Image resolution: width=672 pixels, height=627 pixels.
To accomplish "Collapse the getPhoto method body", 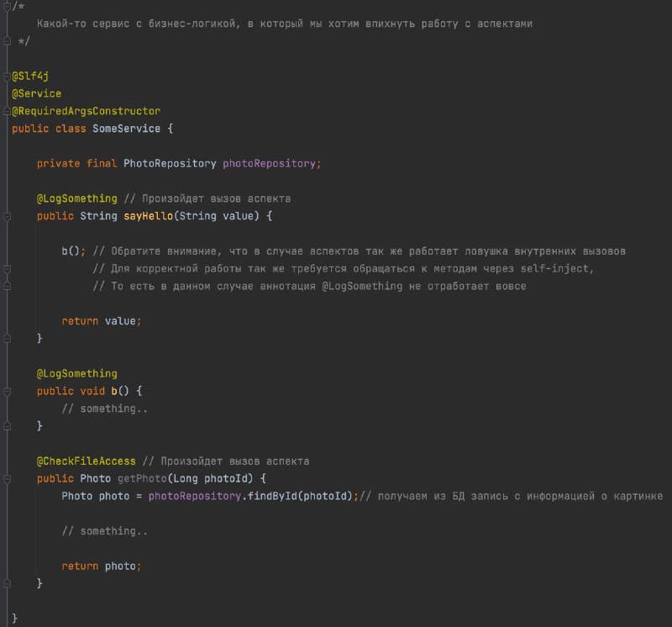I will click(7, 478).
